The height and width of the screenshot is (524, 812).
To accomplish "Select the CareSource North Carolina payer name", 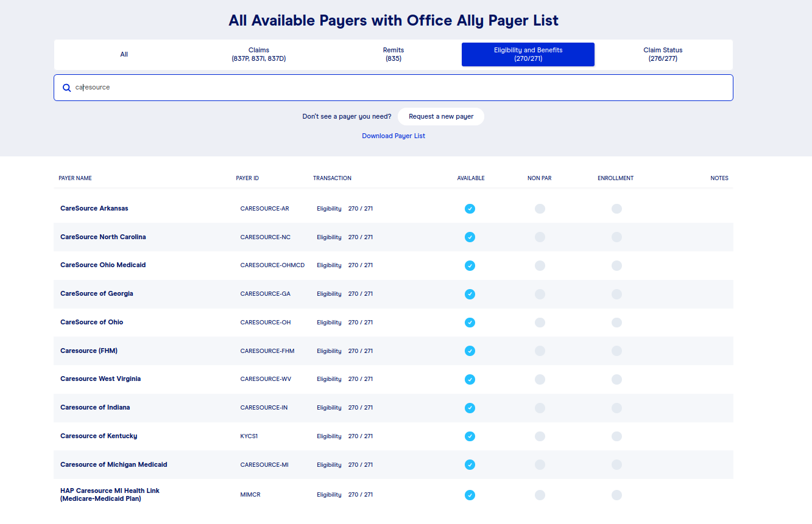I will tap(103, 237).
